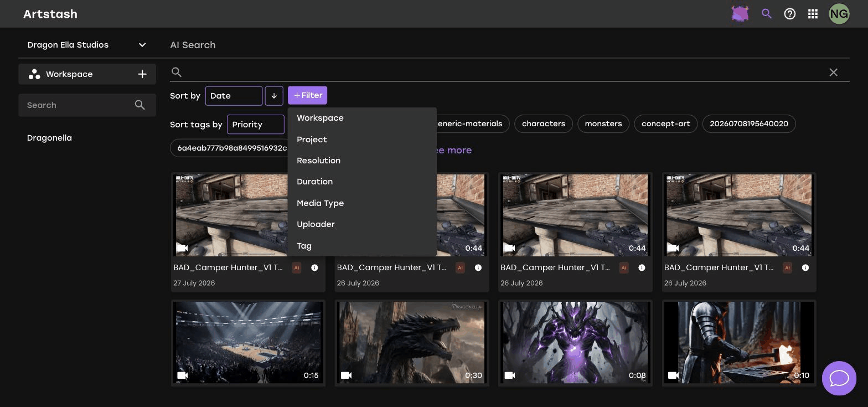Open the help question mark icon
Viewport: 868px width, 407px height.
pyautogui.click(x=790, y=14)
